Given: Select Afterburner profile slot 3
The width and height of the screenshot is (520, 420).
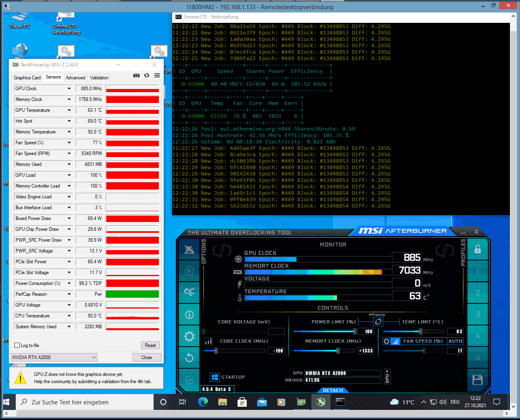Looking at the screenshot, I should pos(477,315).
